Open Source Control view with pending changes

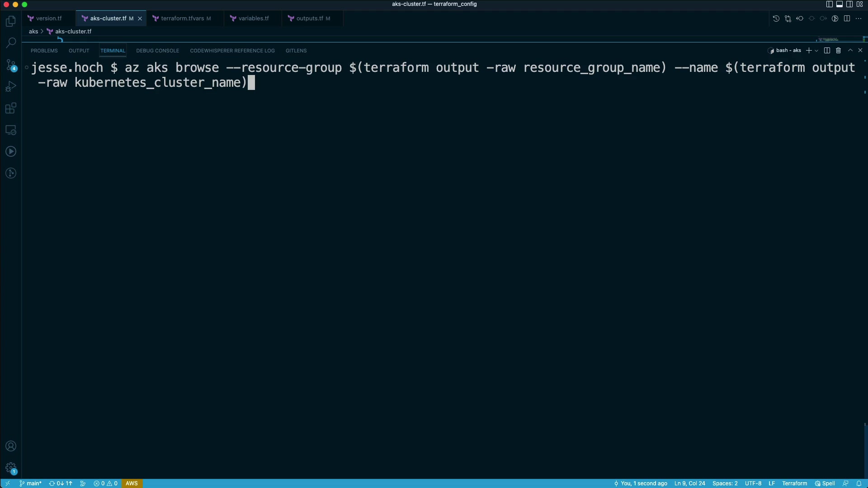coord(11,65)
